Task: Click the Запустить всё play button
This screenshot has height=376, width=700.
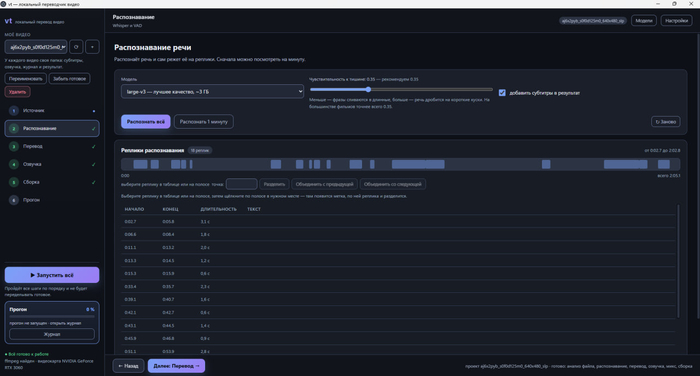Action: click(52, 275)
